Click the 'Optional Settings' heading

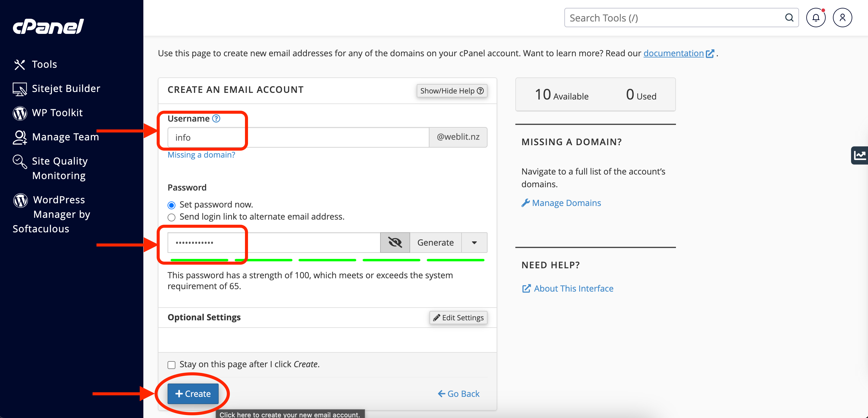pyautogui.click(x=204, y=317)
